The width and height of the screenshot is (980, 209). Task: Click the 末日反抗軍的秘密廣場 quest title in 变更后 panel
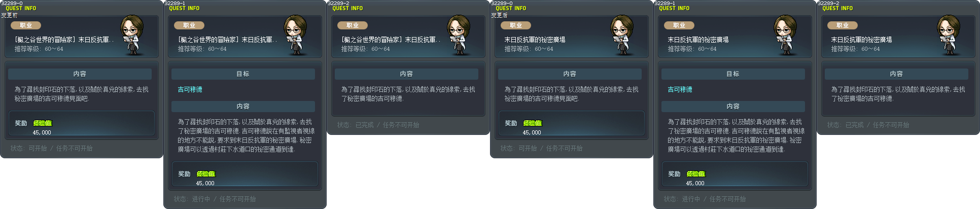535,40
